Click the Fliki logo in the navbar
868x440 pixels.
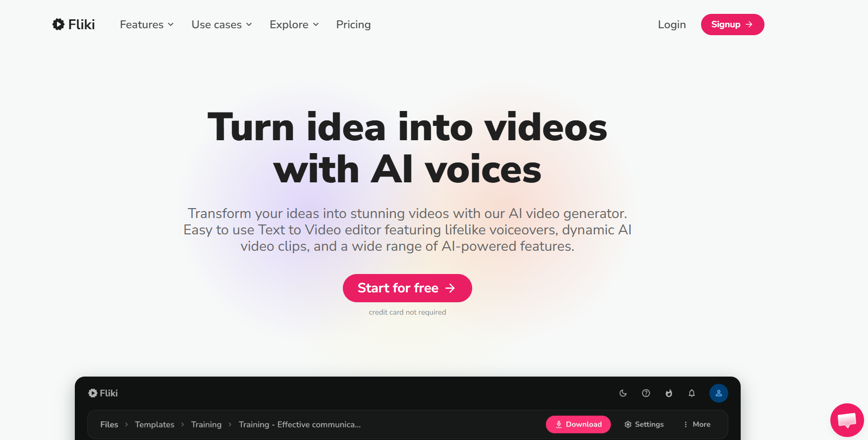[73, 24]
